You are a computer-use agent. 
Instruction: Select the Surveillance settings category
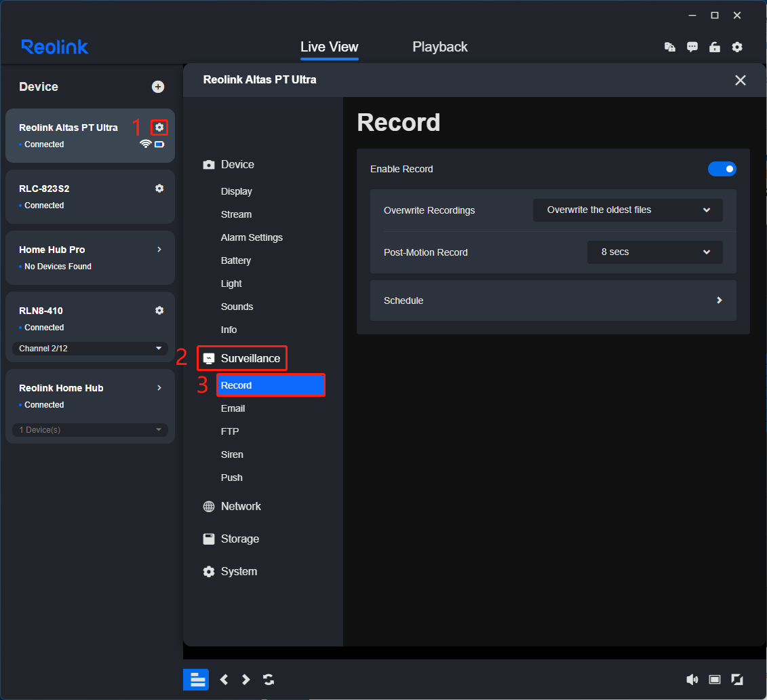click(241, 359)
